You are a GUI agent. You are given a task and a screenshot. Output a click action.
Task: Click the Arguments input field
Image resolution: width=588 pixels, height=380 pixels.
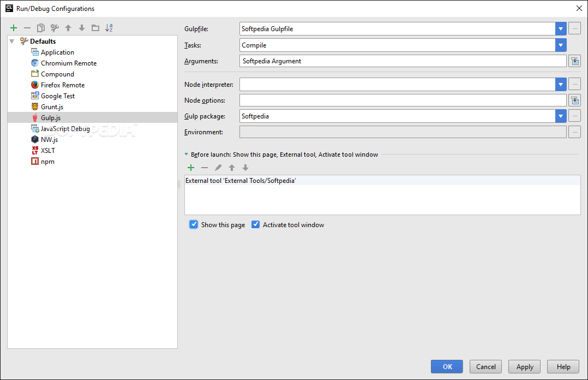point(403,61)
